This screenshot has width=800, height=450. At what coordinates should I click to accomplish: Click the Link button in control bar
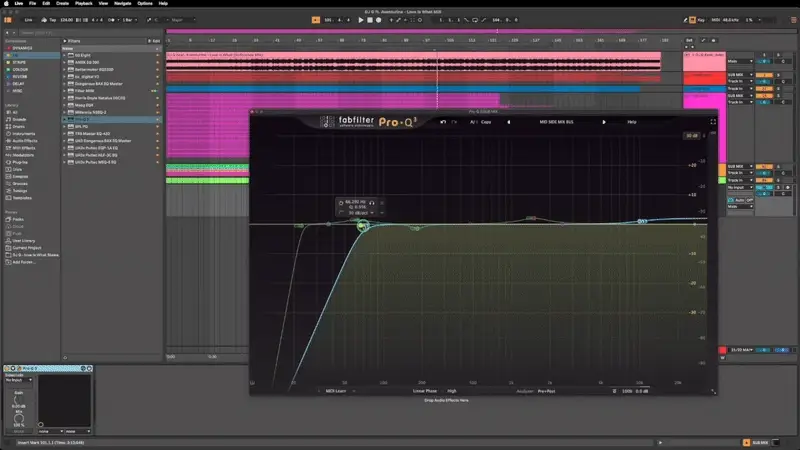(x=29, y=20)
